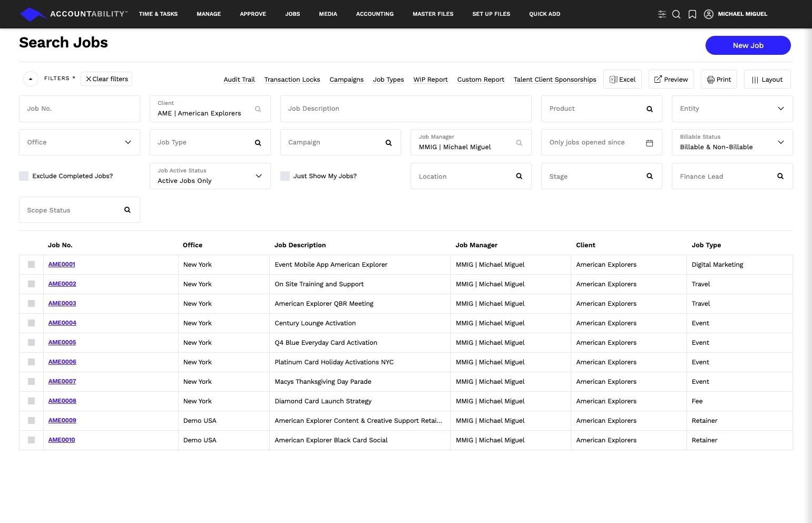Export the list with the Excel button
The width and height of the screenshot is (812, 523).
[x=622, y=80]
